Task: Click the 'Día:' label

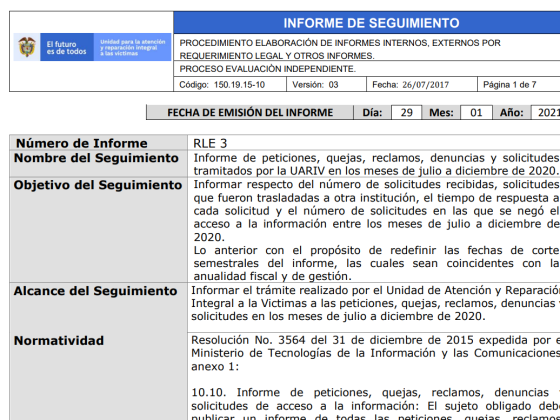Action: [x=372, y=112]
